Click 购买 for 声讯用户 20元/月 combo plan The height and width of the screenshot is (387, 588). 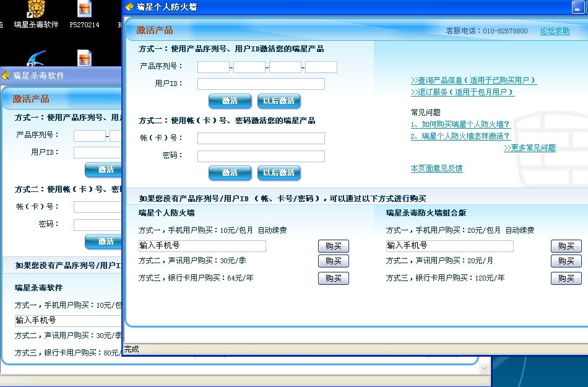click(566, 261)
